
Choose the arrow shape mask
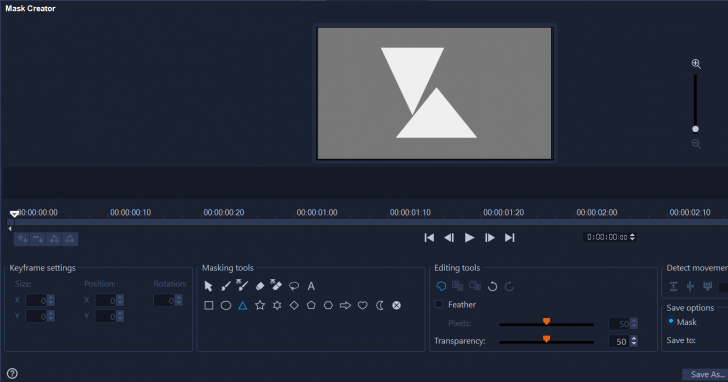[345, 305]
